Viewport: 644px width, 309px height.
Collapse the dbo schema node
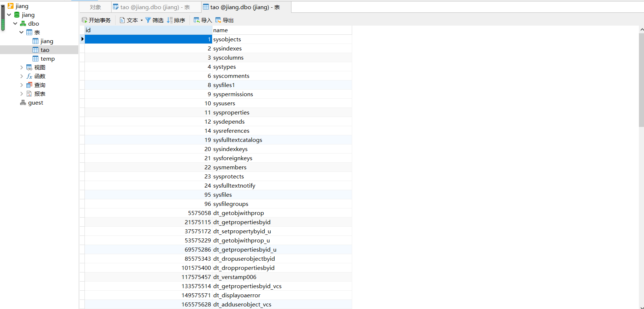(15, 24)
